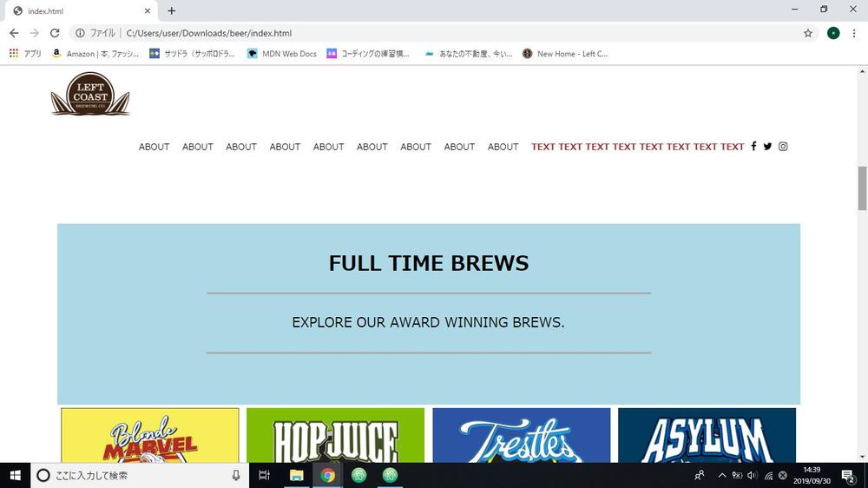Open the コーディングの練習 bookmark
868x488 pixels.
pos(368,54)
